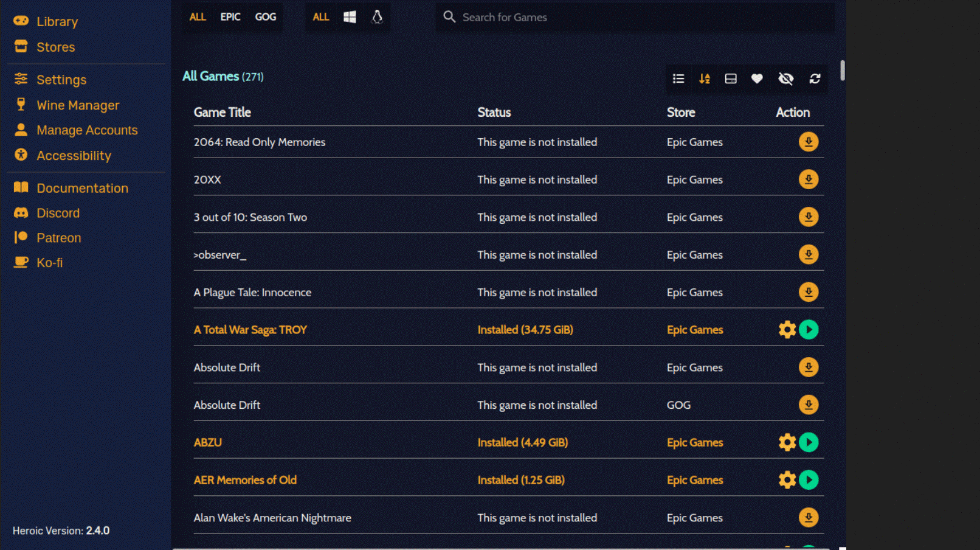Play ABZU game
This screenshot has height=550, width=980.
pos(809,442)
